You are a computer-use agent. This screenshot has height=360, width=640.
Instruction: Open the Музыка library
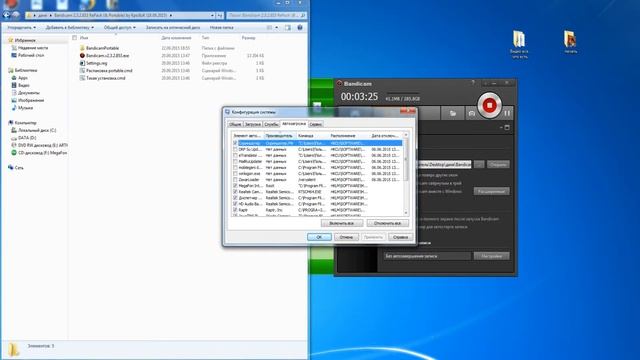click(25, 108)
